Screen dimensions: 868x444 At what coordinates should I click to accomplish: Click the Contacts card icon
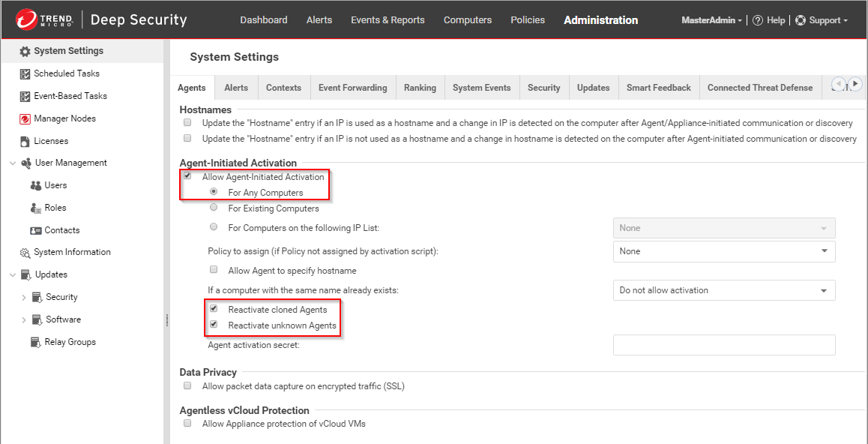(x=35, y=230)
